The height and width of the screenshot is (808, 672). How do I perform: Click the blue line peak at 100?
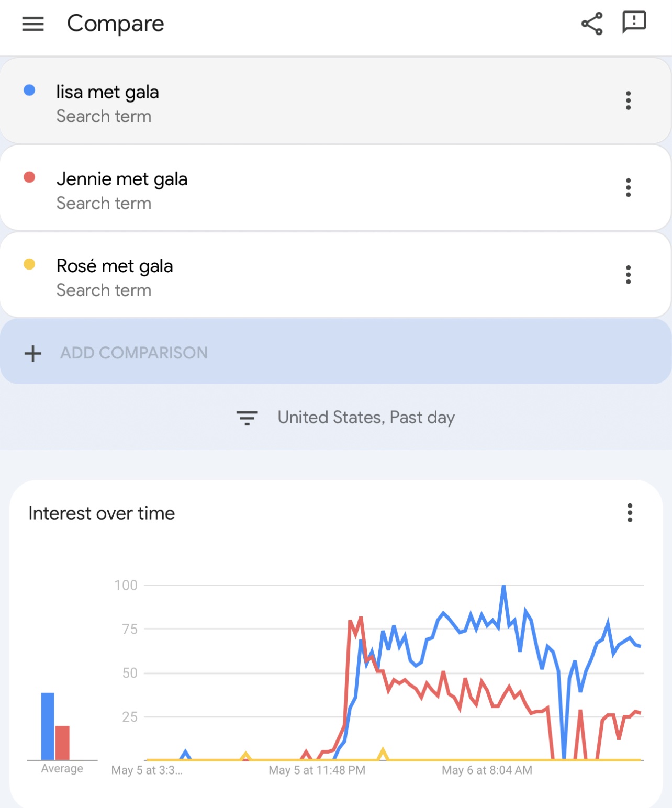(503, 587)
